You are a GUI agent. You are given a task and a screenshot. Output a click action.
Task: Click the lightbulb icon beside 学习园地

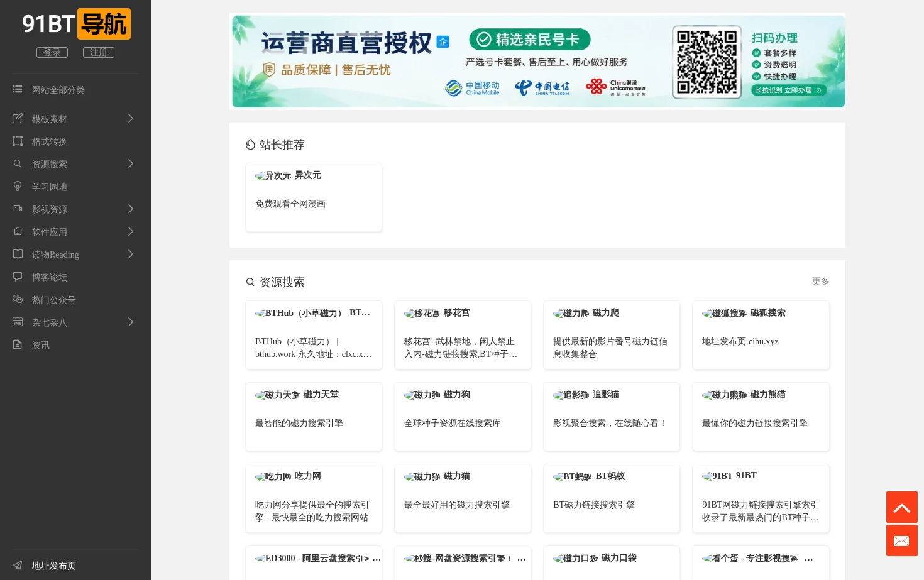click(x=18, y=186)
